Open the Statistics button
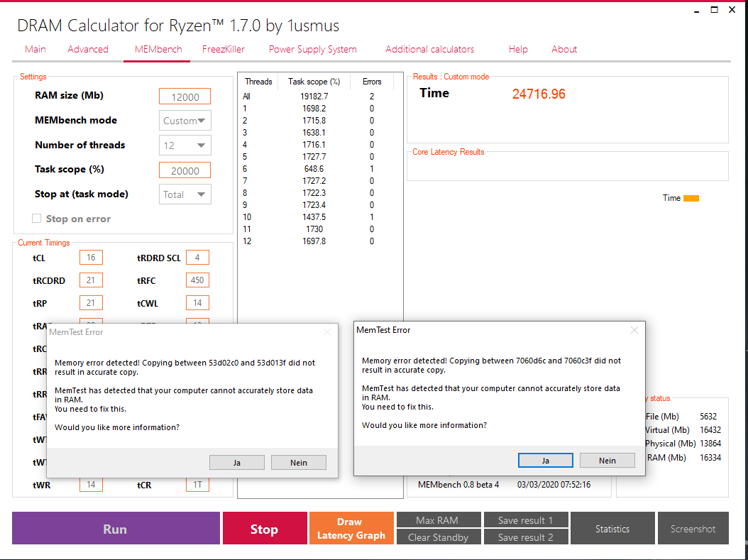The height and width of the screenshot is (560, 748). pos(612,528)
